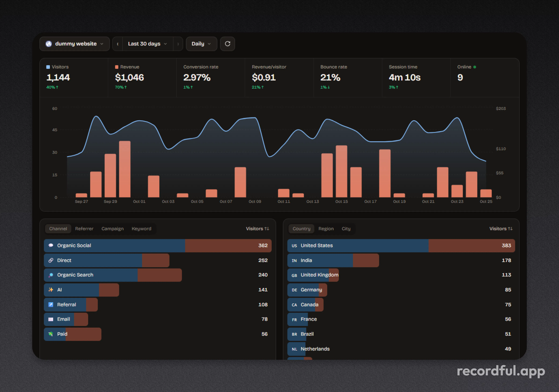The height and width of the screenshot is (392, 559).
Task: Open the Daily interval dropdown
Action: tap(201, 44)
